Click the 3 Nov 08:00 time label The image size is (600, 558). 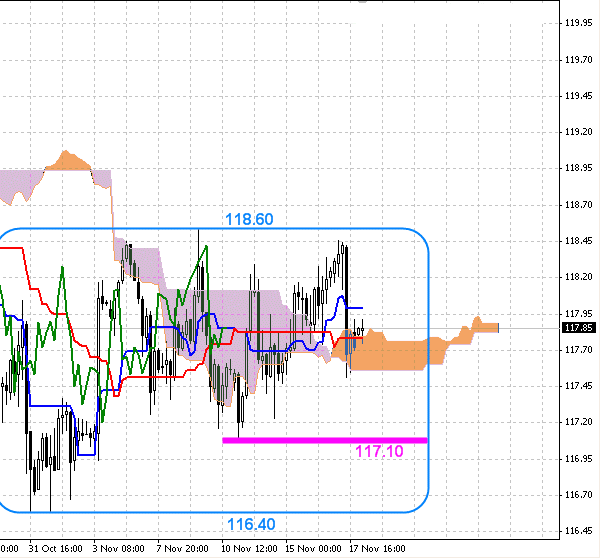pos(119,549)
